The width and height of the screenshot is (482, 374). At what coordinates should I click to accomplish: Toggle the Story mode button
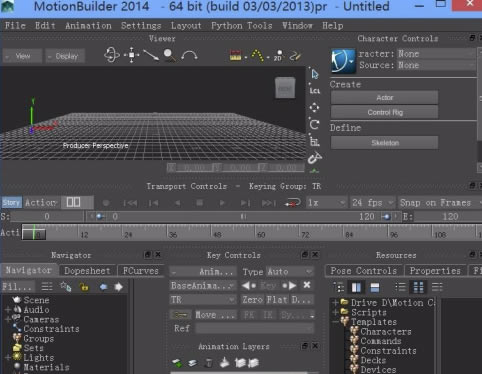(11, 202)
